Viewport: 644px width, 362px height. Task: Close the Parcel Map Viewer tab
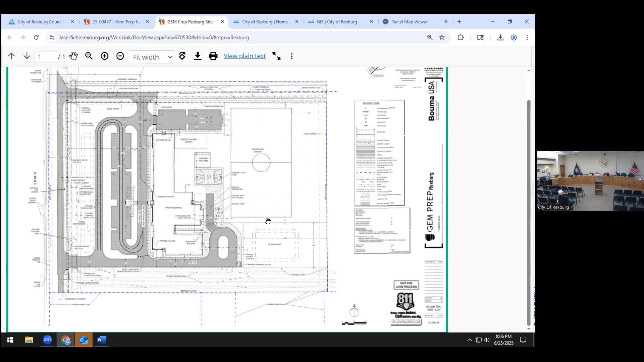(446, 21)
